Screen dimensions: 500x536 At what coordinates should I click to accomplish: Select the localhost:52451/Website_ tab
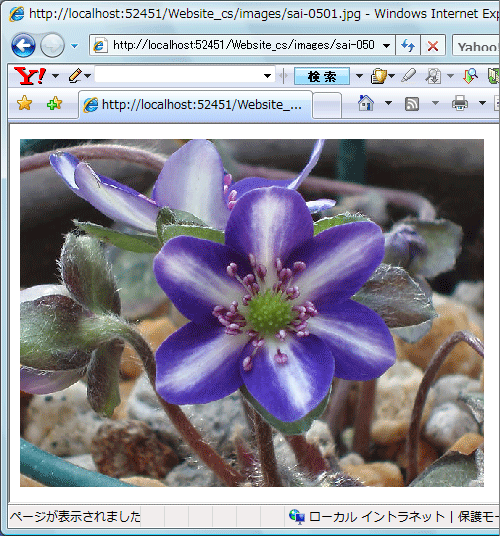coord(195,105)
